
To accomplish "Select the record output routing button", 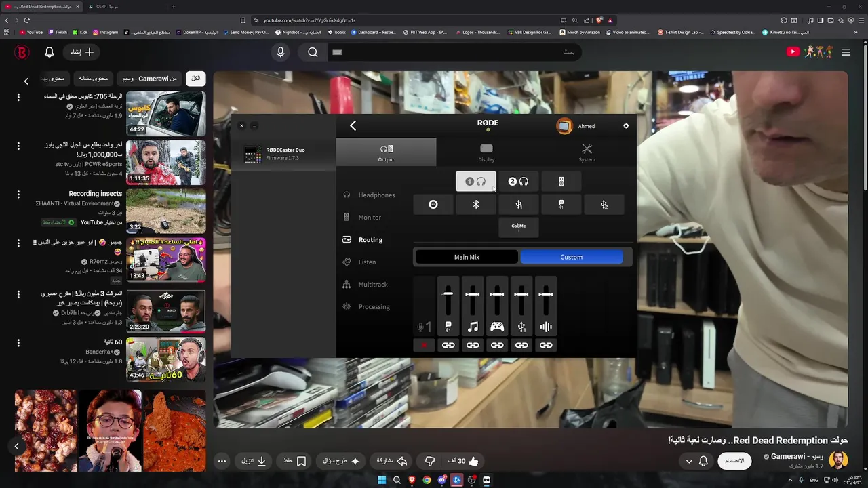I will click(433, 205).
